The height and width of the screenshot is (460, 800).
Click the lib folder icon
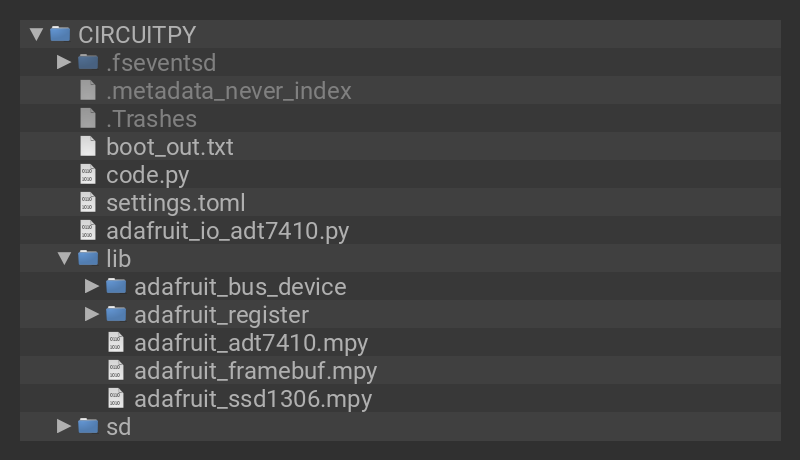click(x=88, y=258)
